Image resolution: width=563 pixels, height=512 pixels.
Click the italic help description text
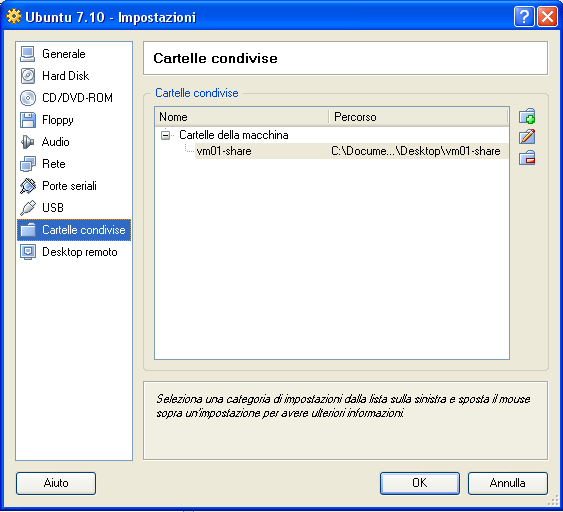(343, 406)
